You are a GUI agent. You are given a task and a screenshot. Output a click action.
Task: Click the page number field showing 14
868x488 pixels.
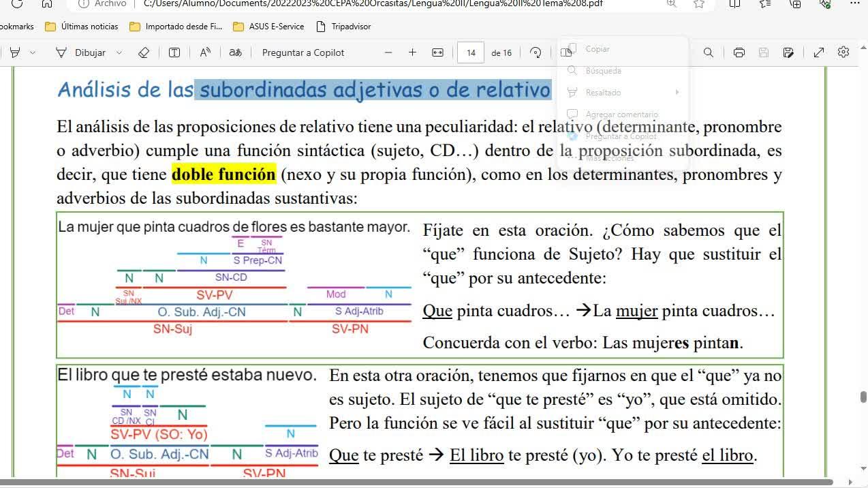click(471, 52)
